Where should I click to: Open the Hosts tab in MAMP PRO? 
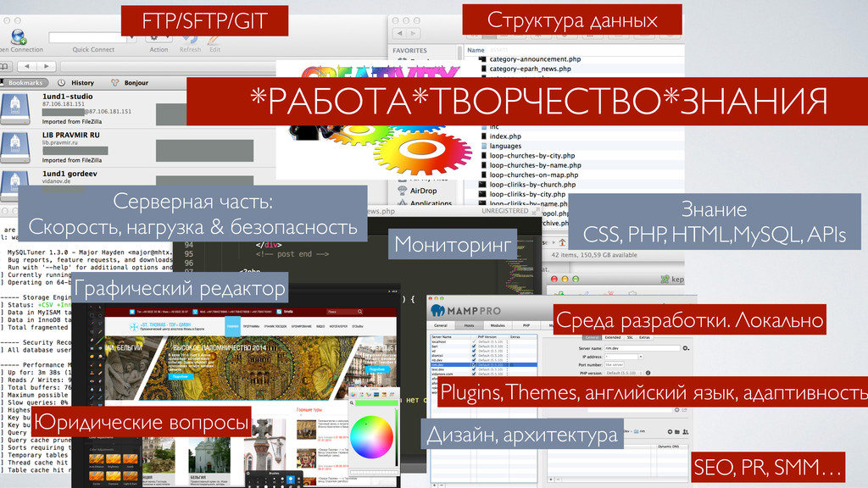pyautogui.click(x=469, y=325)
